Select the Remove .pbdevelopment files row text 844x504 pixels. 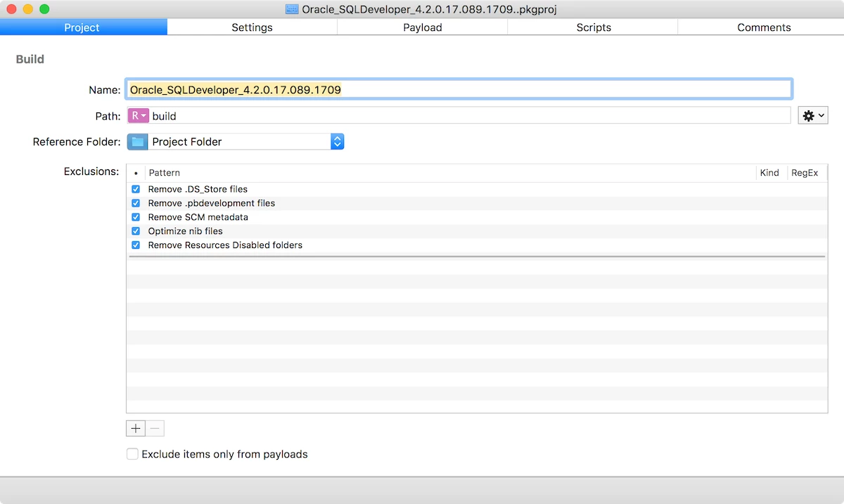pyautogui.click(x=211, y=203)
